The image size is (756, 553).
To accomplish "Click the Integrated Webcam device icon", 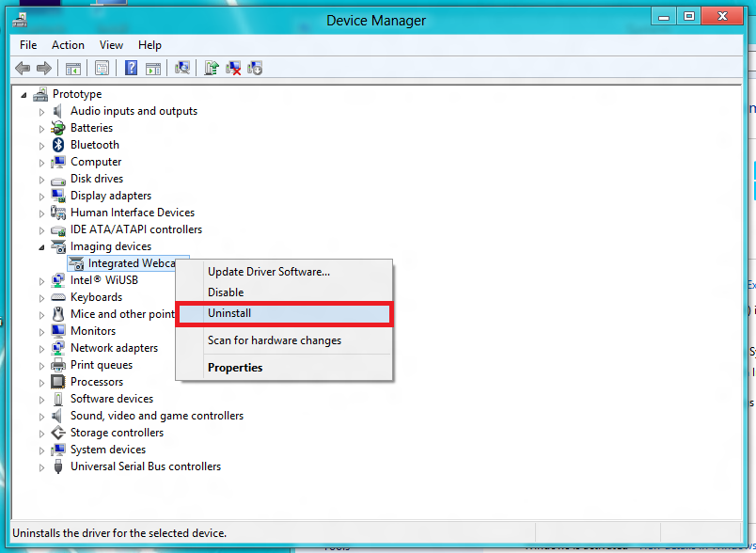I will [x=76, y=263].
